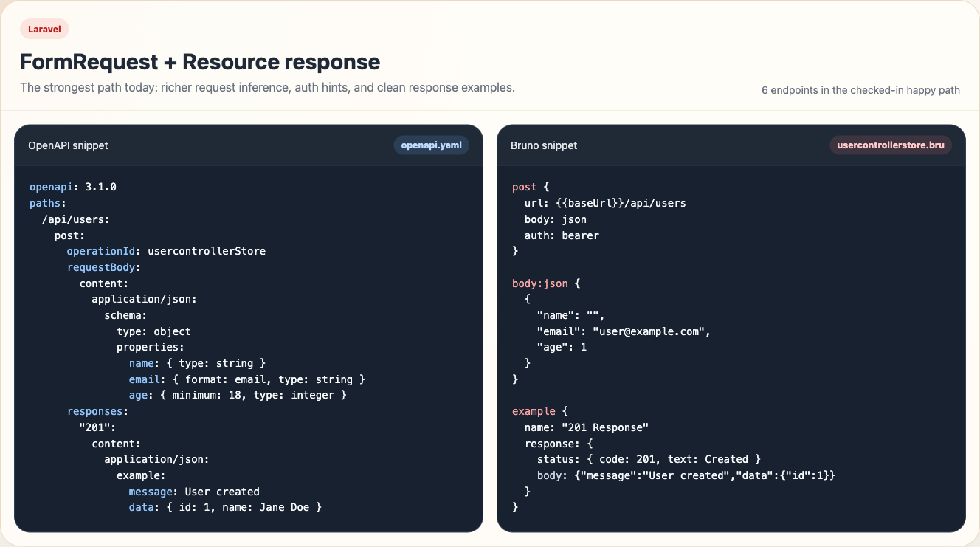The width and height of the screenshot is (980, 547).
Task: Click the 'url: {{baseUrl}}/api/users' line
Action: (605, 203)
